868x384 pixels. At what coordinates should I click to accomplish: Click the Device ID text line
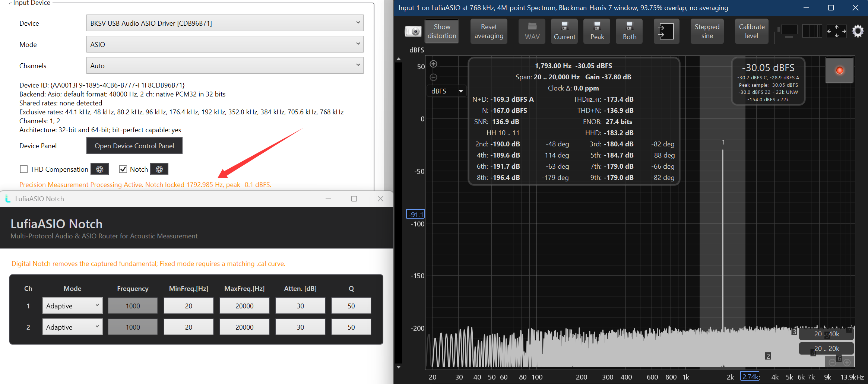[x=102, y=85]
